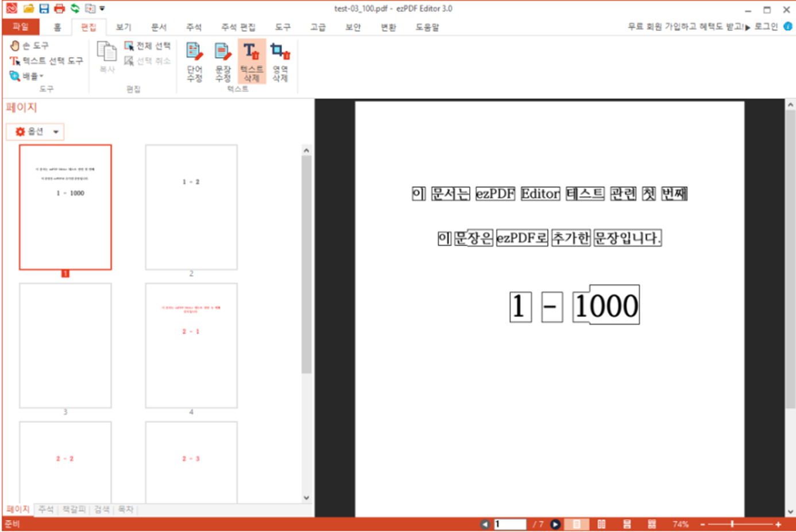The image size is (796, 532).
Task: Go to previous page arrow in status bar
Action: click(x=485, y=524)
